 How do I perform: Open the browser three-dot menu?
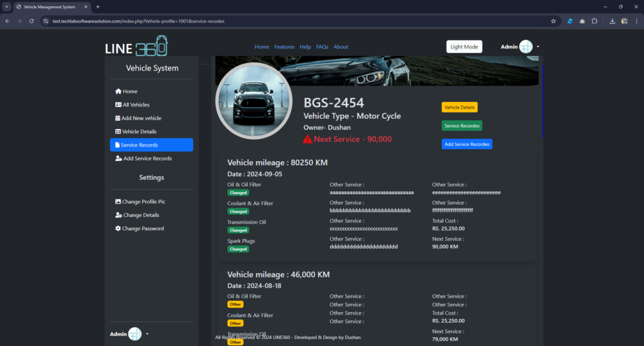[636, 21]
